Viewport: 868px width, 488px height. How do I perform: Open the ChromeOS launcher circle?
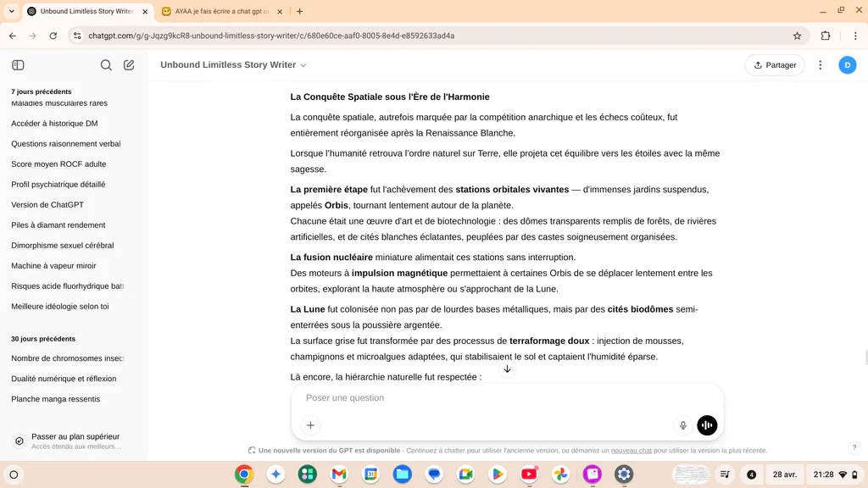[14, 474]
